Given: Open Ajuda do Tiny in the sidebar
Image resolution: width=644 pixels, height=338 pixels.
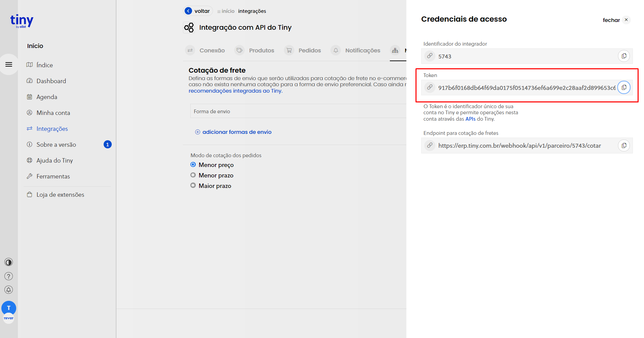Looking at the screenshot, I should 55,160.
